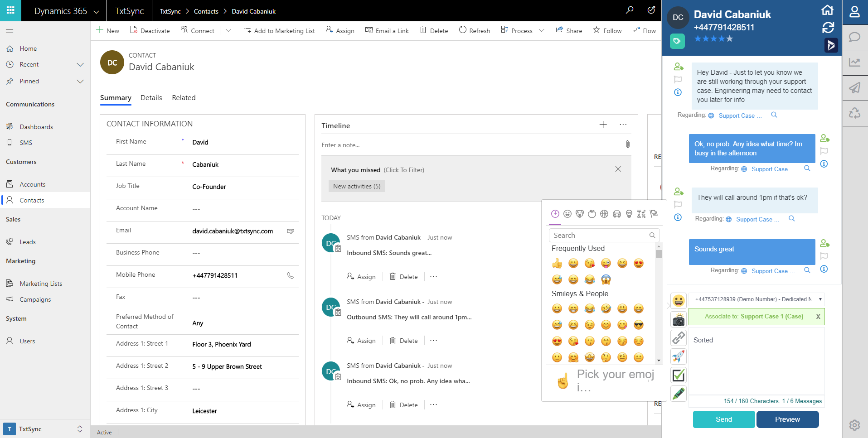Viewport: 868px width, 438px height.
Task: Toggle flag on "Sounds great" message
Action: click(x=824, y=256)
